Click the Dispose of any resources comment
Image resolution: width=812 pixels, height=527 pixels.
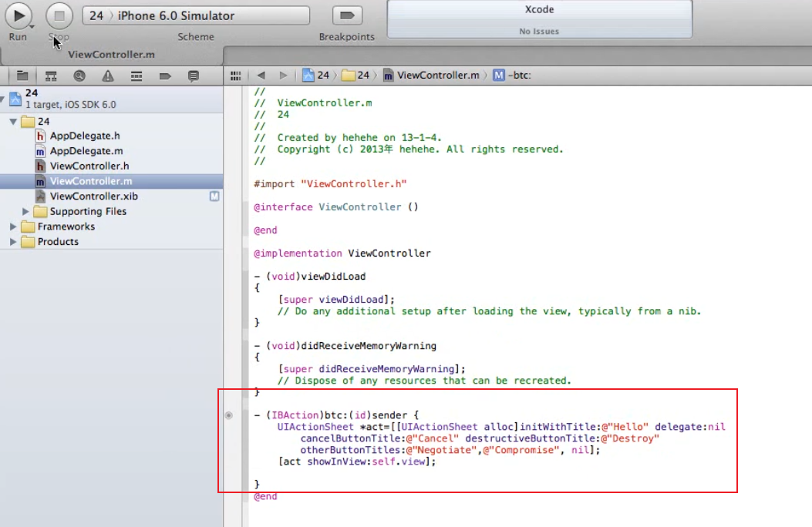[x=424, y=381]
